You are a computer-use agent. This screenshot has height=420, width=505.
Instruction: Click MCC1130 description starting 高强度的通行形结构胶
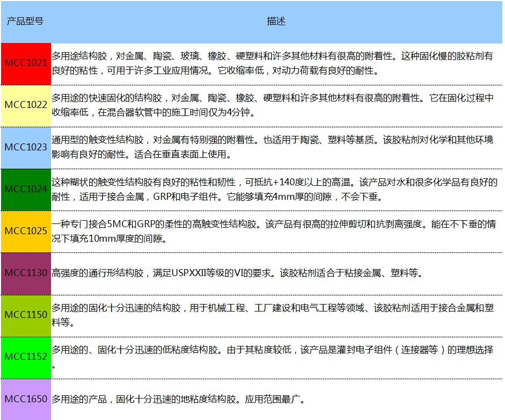point(237,273)
